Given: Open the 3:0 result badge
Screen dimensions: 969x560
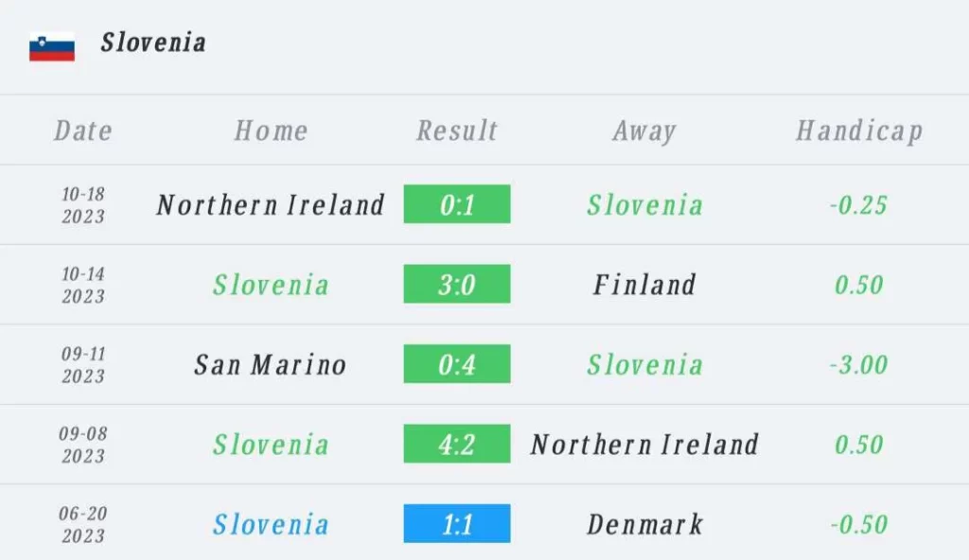Looking at the screenshot, I should (x=457, y=284).
